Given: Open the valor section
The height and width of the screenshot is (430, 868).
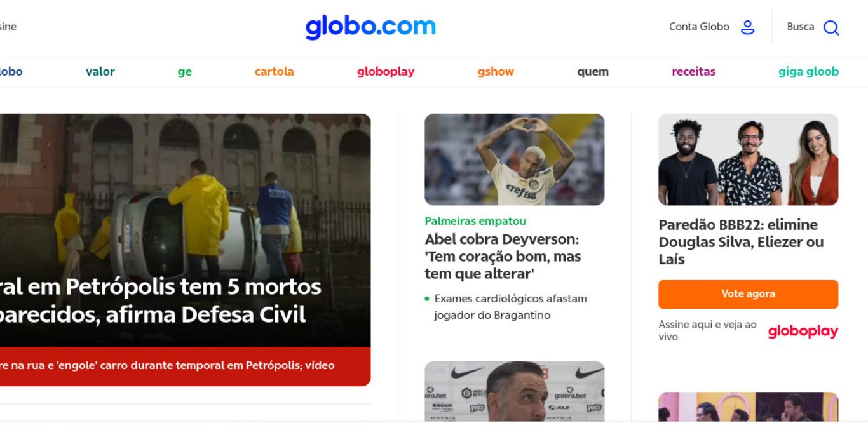Looking at the screenshot, I should coord(100,72).
